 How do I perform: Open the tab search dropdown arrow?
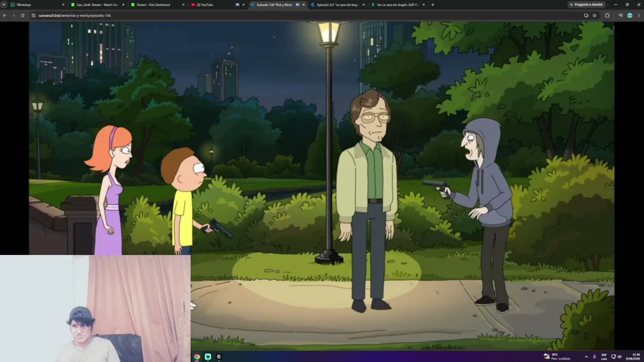click(4, 5)
